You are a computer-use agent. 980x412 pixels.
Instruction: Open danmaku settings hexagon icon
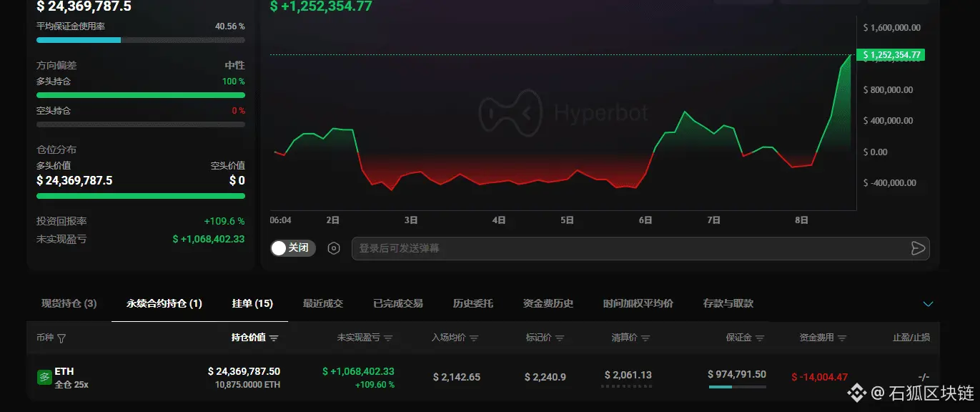point(334,248)
